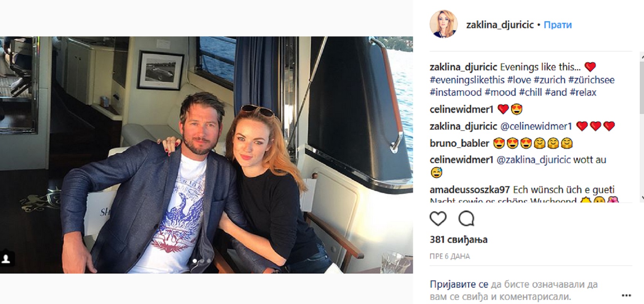Select the second carousel dot indicator

tap(202, 261)
